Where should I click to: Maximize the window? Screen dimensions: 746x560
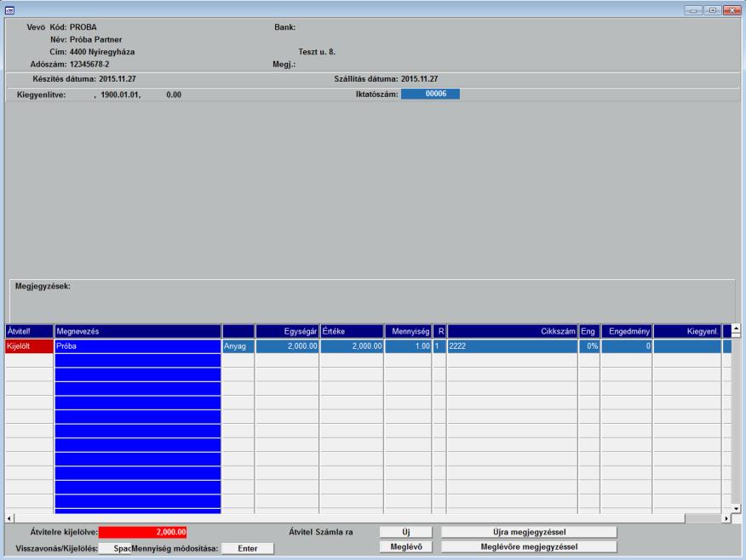click(712, 10)
